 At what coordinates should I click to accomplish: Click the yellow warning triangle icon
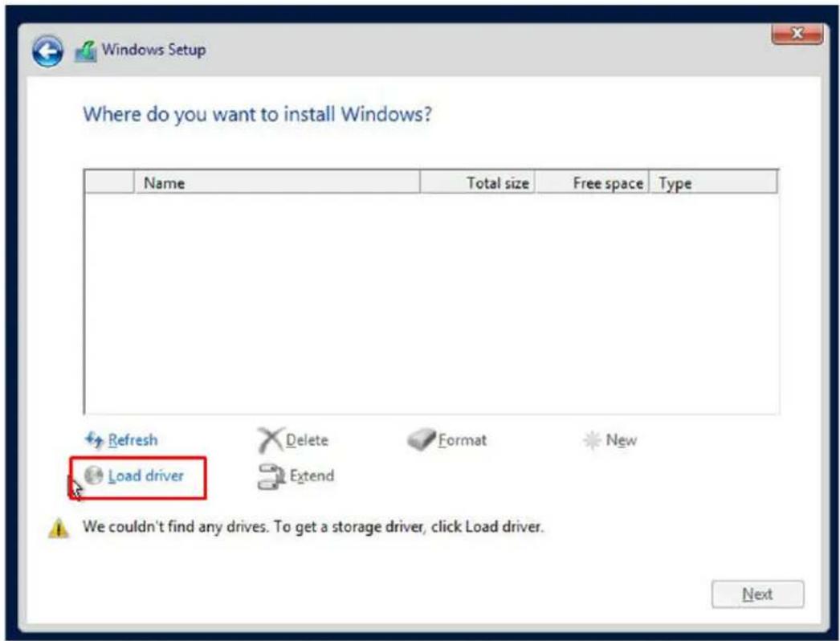[x=59, y=528]
